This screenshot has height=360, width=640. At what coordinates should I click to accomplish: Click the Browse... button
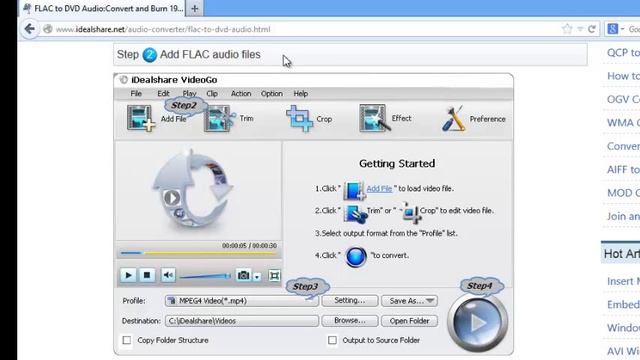tap(349, 321)
